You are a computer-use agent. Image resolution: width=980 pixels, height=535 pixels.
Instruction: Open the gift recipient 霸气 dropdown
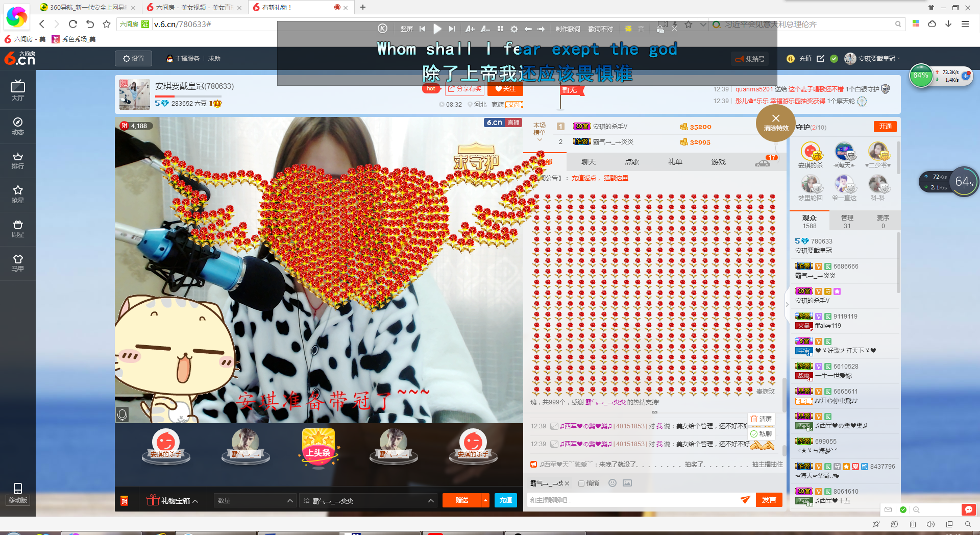(x=368, y=501)
